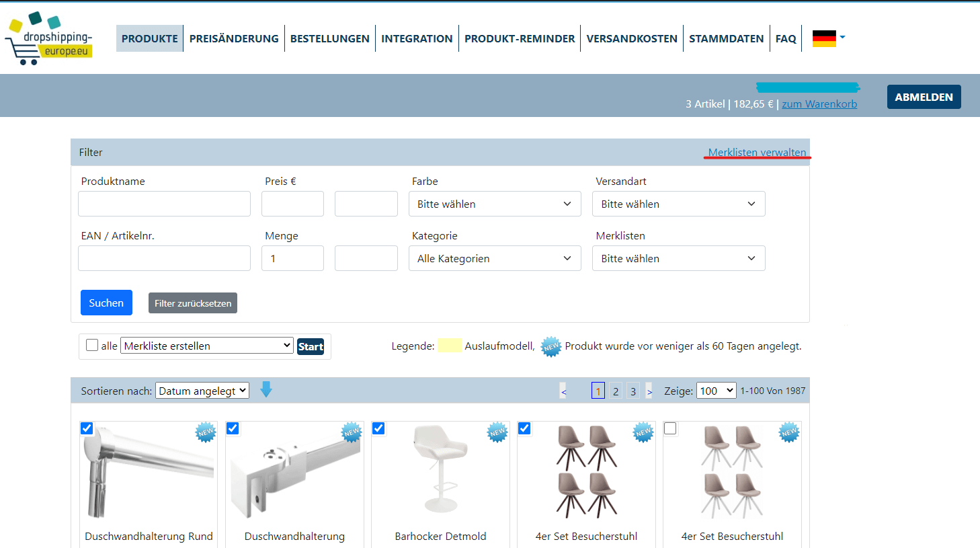Check the 'alle' select-all checkbox
This screenshot has width=980, height=548.
[93, 346]
